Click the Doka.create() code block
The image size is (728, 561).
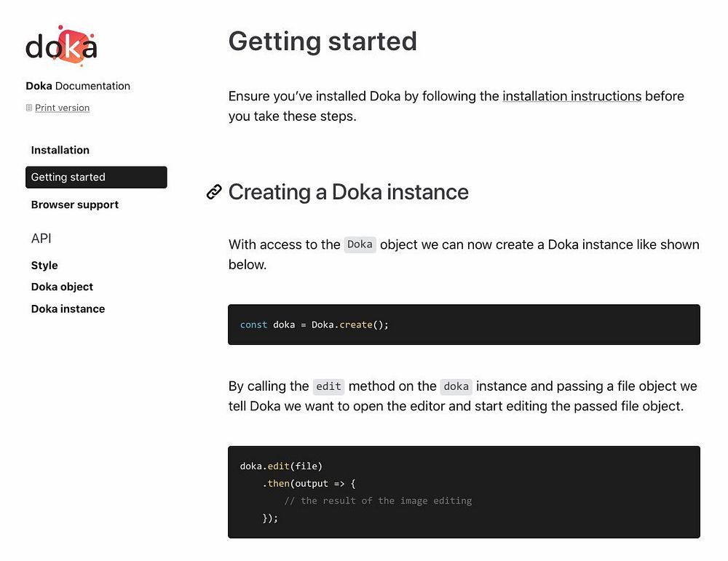pos(464,325)
